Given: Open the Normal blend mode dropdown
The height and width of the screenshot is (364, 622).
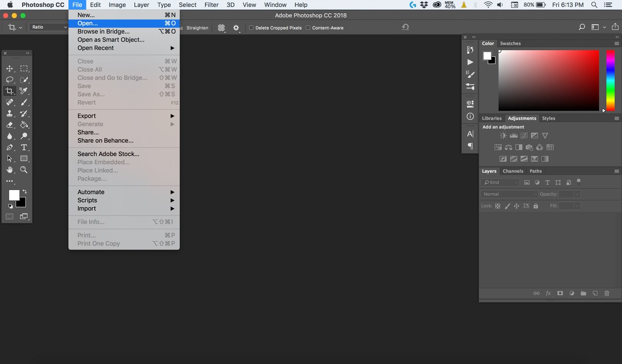Looking at the screenshot, I should (510, 194).
